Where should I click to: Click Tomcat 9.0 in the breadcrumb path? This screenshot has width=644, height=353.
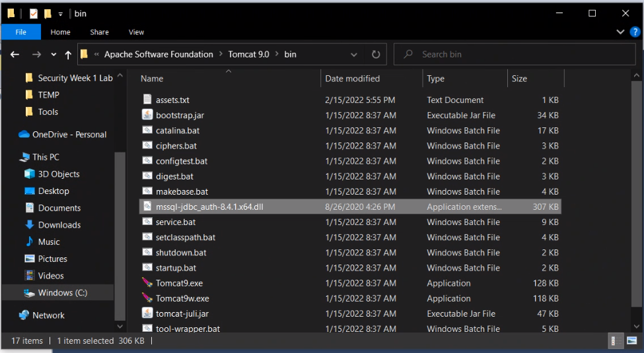(x=248, y=55)
